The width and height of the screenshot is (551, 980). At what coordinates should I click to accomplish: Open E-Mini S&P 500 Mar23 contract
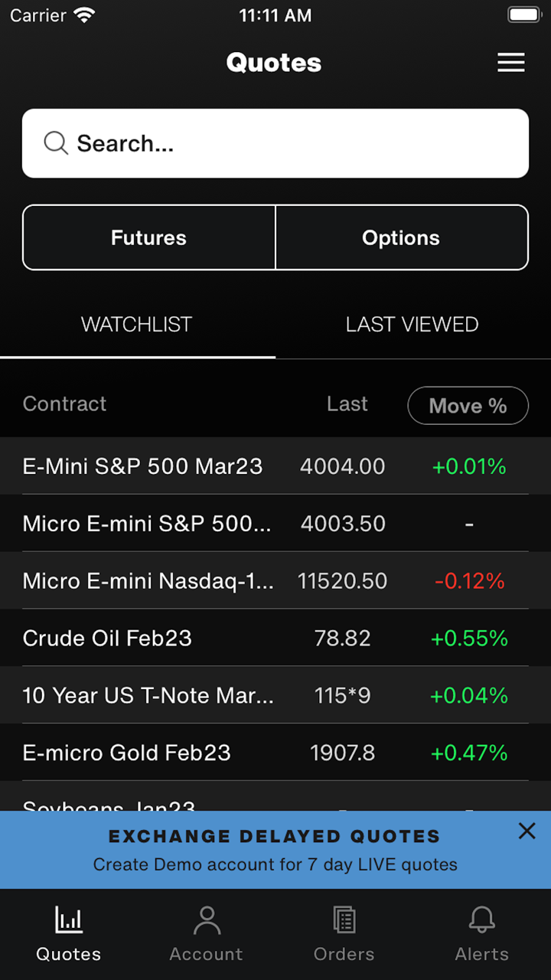pos(142,466)
